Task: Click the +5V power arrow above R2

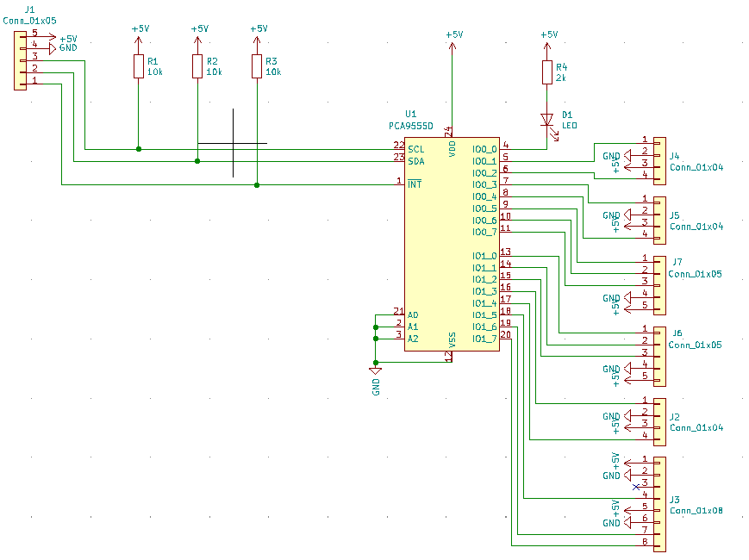Action: [x=197, y=41]
